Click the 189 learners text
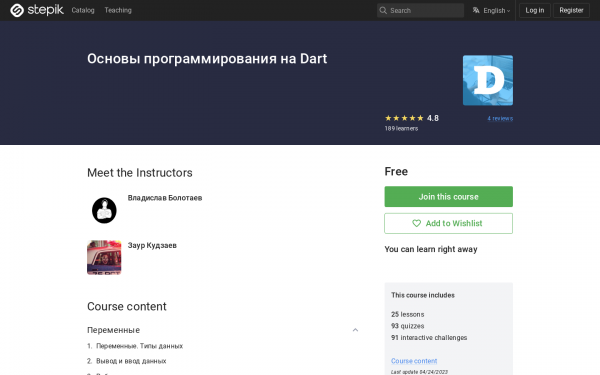600x375 pixels. [401, 129]
